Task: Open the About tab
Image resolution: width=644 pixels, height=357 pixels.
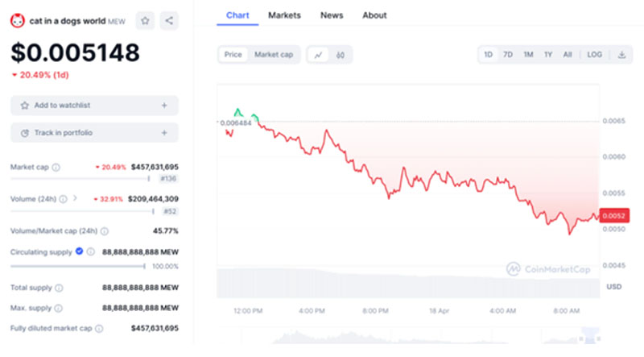Action: pyautogui.click(x=374, y=15)
